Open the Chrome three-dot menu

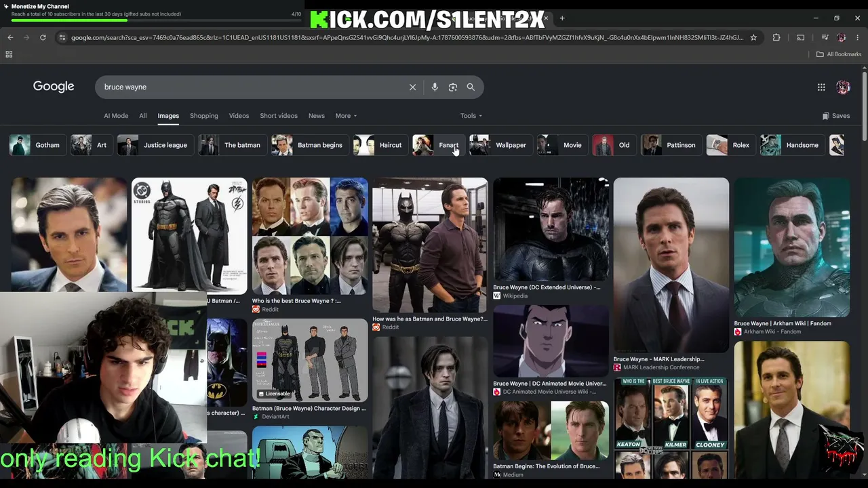point(858,37)
